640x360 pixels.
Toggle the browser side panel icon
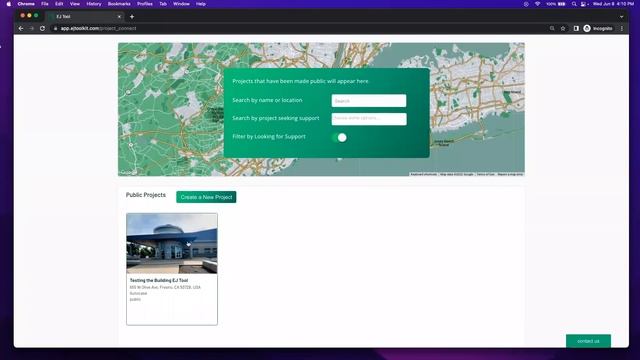(576, 28)
